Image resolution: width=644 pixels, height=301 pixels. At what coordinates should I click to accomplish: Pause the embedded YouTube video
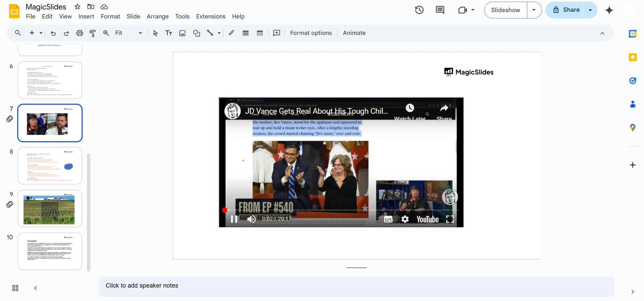[234, 219]
